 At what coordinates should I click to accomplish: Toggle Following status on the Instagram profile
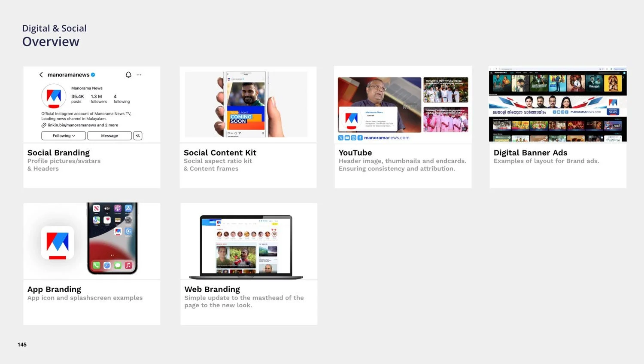point(61,136)
